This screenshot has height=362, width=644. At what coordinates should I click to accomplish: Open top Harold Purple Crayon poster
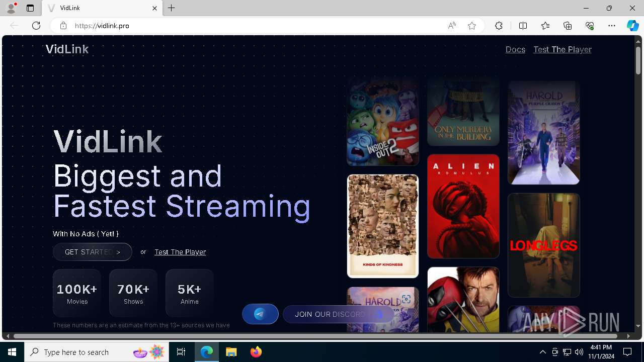[544, 133]
